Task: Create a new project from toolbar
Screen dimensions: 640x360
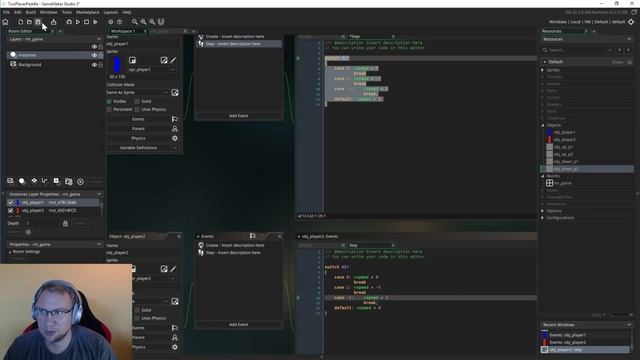Action: point(20,22)
